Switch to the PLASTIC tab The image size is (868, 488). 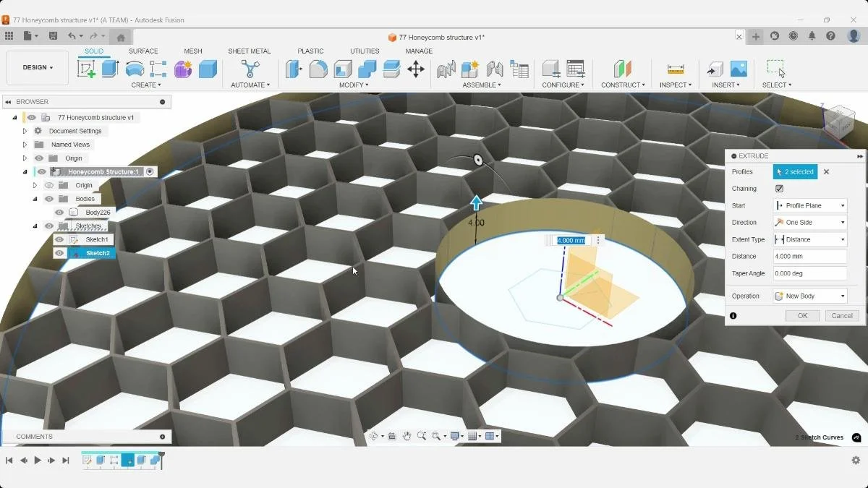[310, 51]
